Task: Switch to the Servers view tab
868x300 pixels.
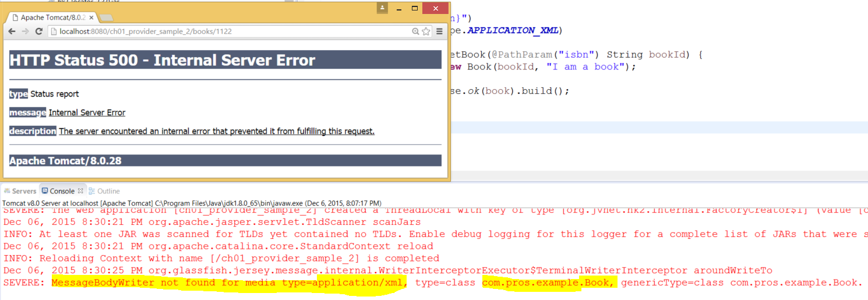Action: click(20, 191)
